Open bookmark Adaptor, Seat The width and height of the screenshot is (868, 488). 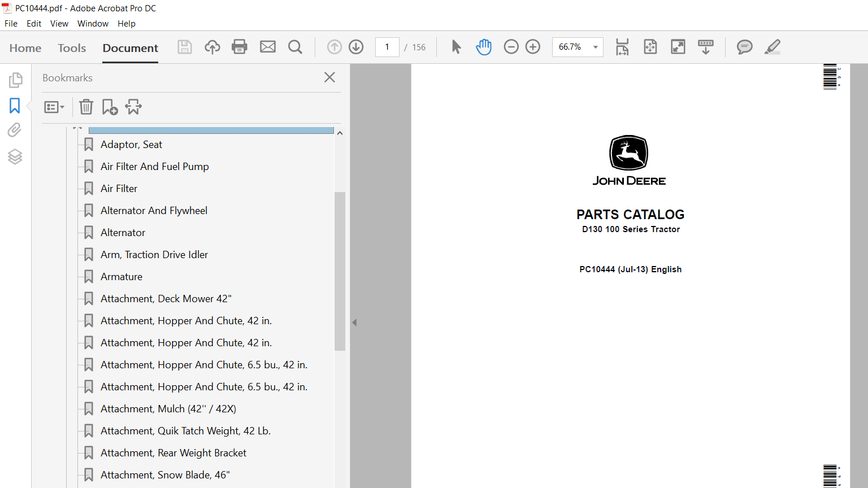pyautogui.click(x=131, y=145)
